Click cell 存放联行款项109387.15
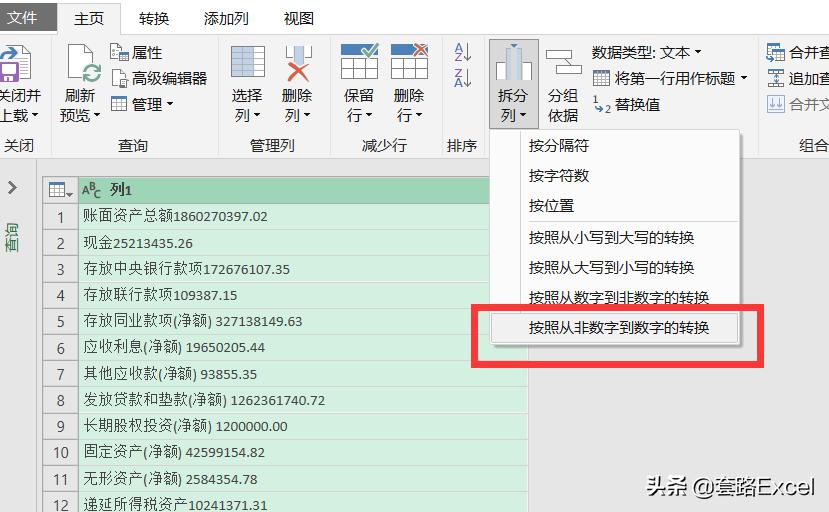The height and width of the screenshot is (512, 829). click(x=284, y=295)
